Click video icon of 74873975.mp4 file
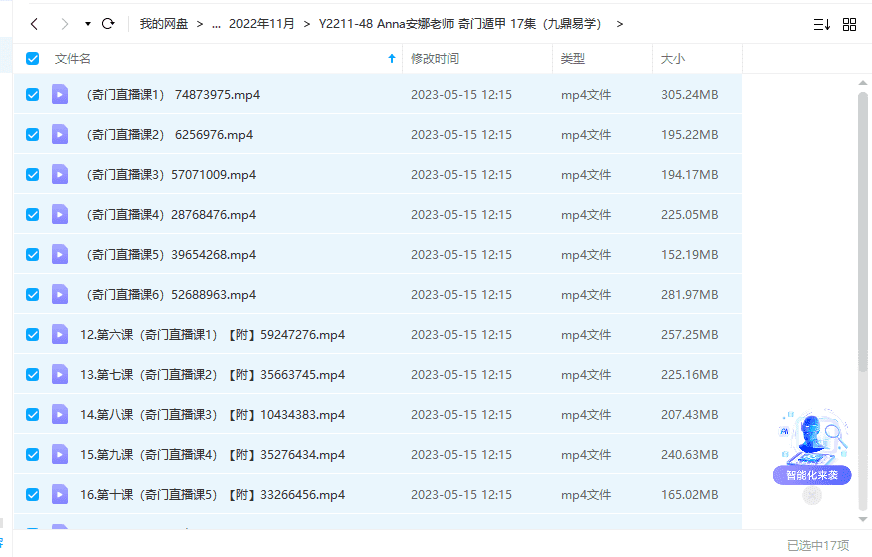 click(60, 95)
